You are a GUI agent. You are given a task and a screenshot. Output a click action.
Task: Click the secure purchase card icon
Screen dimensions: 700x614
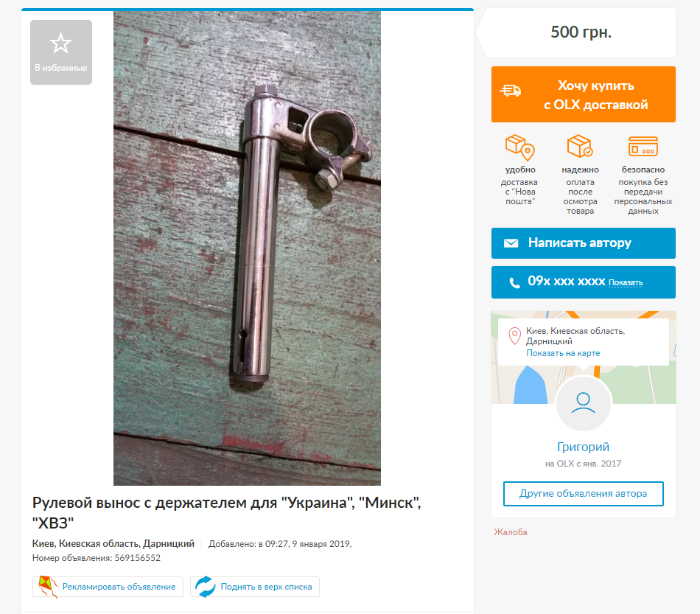pos(643,146)
